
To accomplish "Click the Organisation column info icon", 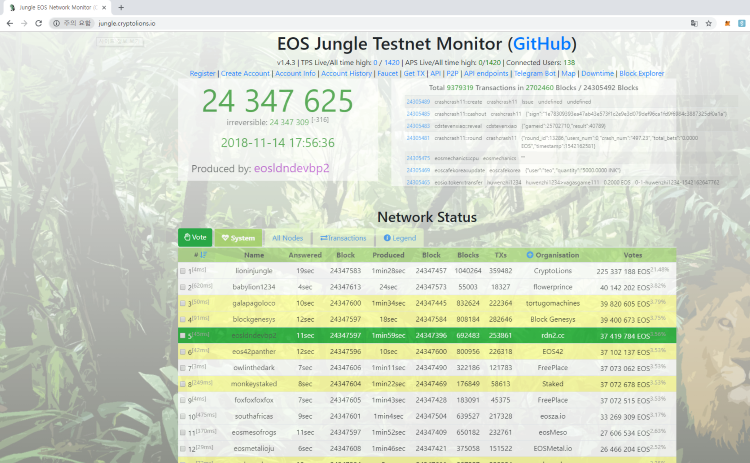I will 529,255.
